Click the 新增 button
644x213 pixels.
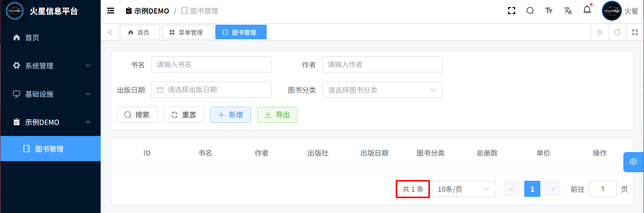tap(230, 115)
